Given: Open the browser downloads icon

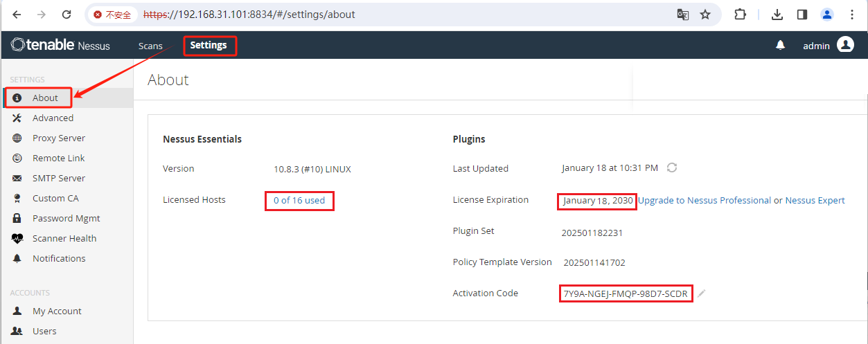Looking at the screenshot, I should tap(777, 15).
